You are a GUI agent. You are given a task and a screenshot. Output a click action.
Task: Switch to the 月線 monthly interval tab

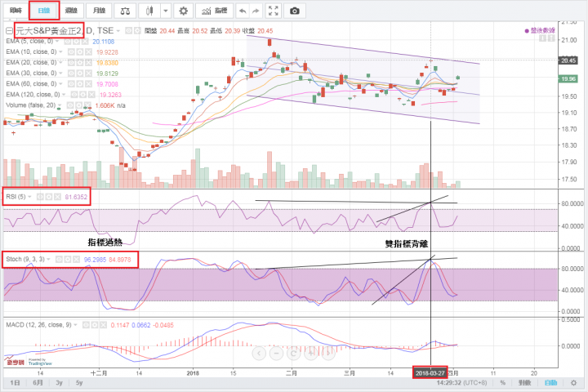tap(99, 11)
